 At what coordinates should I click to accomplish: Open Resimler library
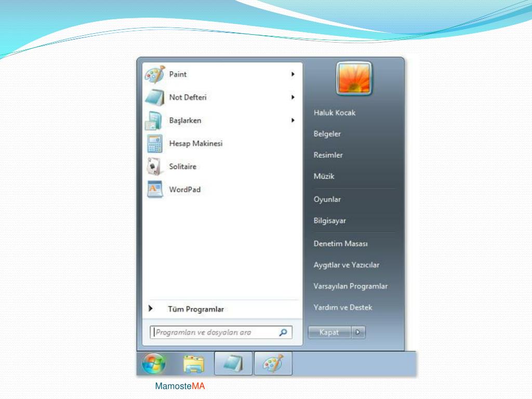click(328, 155)
